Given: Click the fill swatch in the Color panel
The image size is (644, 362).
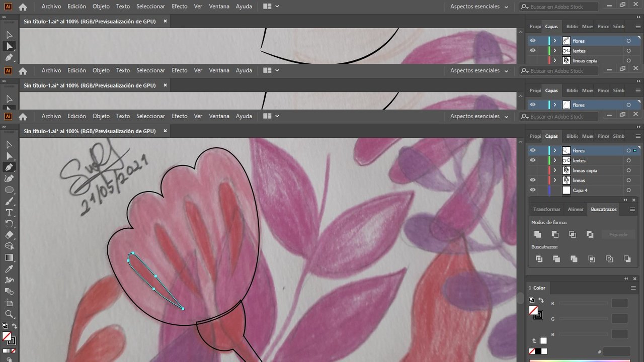Looking at the screenshot, I should 534,311.
